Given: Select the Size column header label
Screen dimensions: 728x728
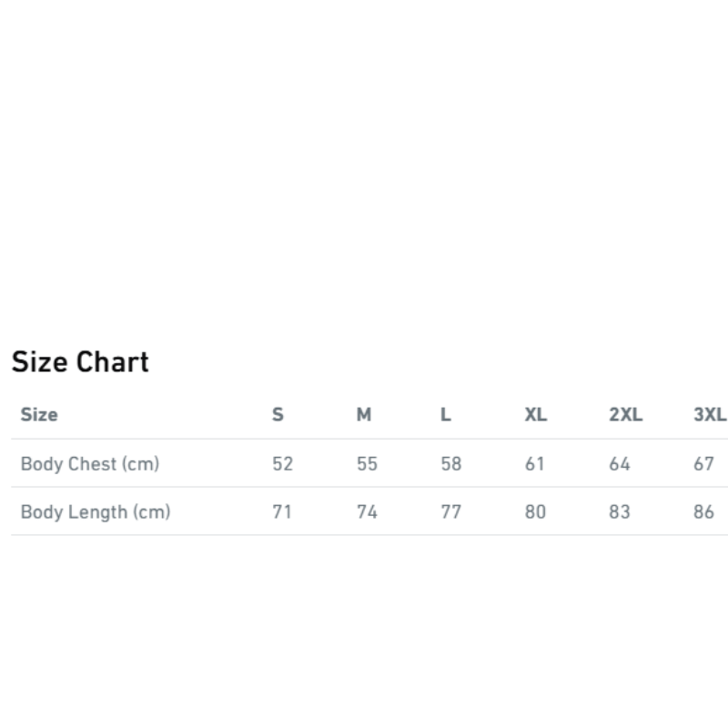Looking at the screenshot, I should click(39, 415).
